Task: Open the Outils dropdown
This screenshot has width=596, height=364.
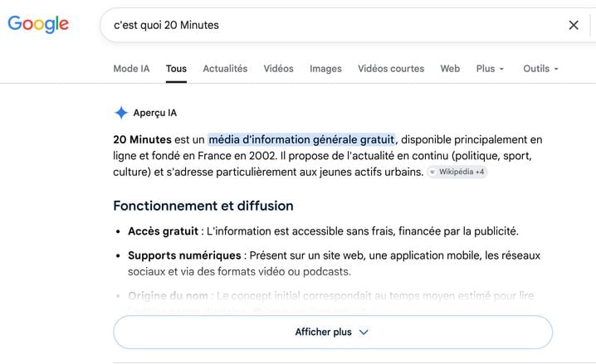Action: coord(540,69)
